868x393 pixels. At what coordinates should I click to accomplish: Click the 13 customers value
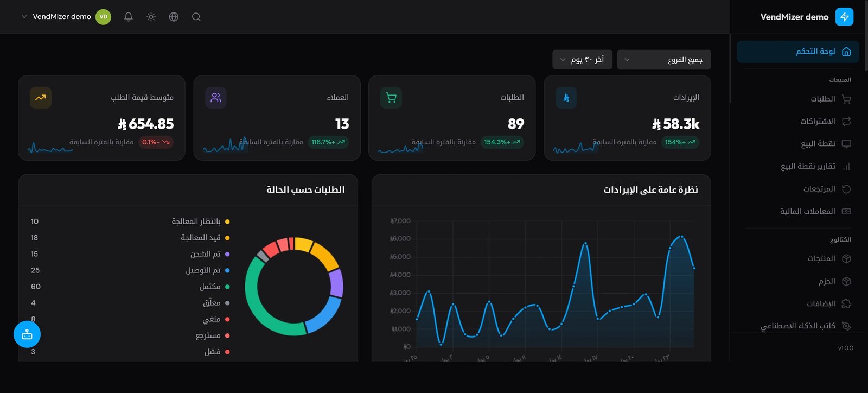(x=342, y=124)
